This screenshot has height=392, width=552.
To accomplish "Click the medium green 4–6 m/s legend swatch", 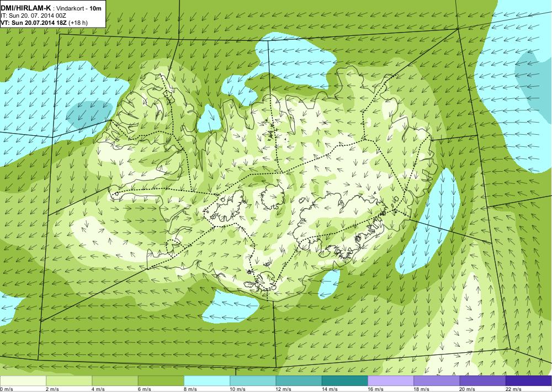I will click(x=115, y=381).
